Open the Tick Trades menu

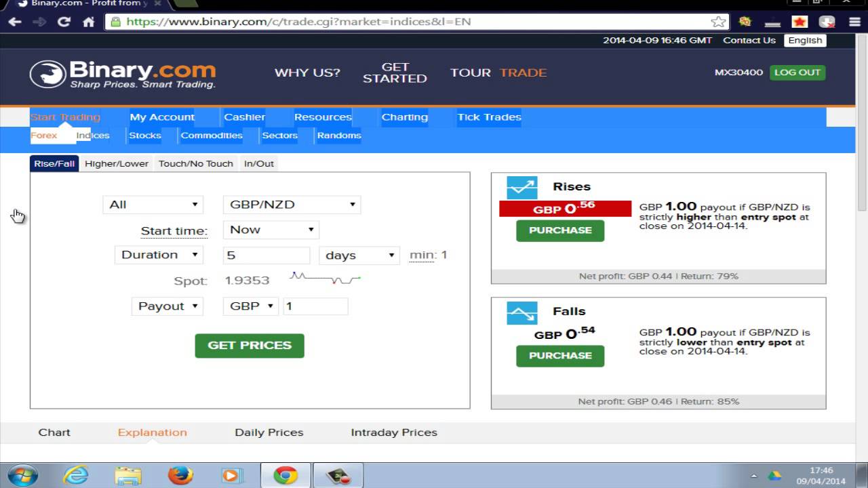[x=489, y=117]
